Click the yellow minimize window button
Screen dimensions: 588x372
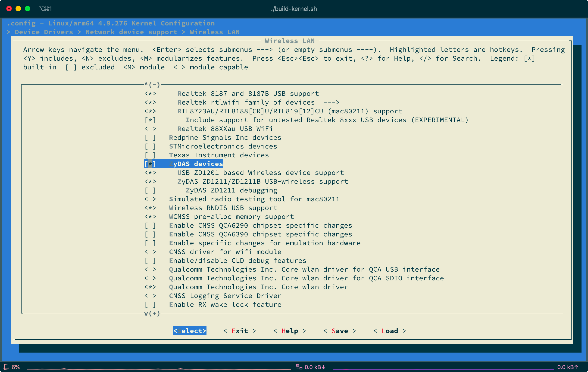click(18, 9)
